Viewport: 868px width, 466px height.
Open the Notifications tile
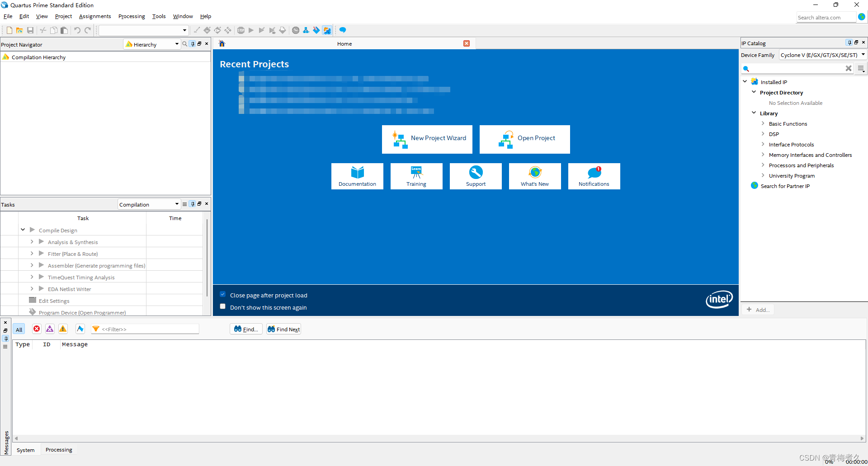tap(594, 176)
